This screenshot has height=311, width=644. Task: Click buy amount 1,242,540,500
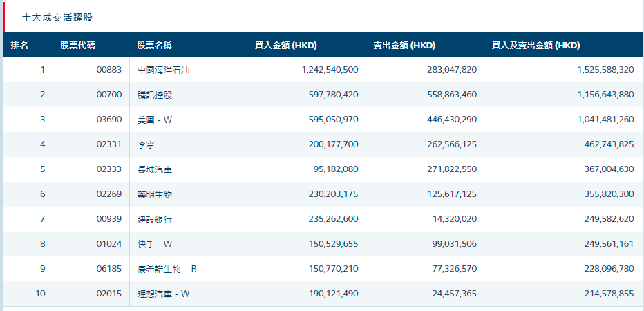click(330, 70)
